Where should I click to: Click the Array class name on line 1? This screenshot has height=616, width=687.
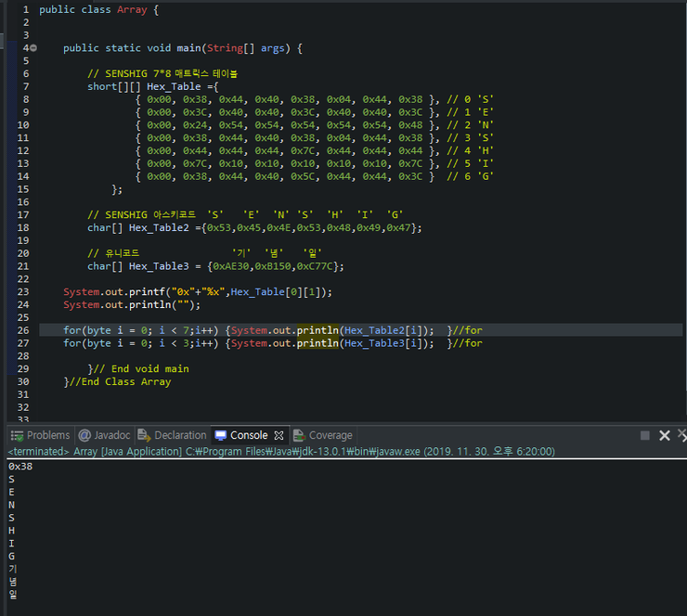(x=132, y=9)
